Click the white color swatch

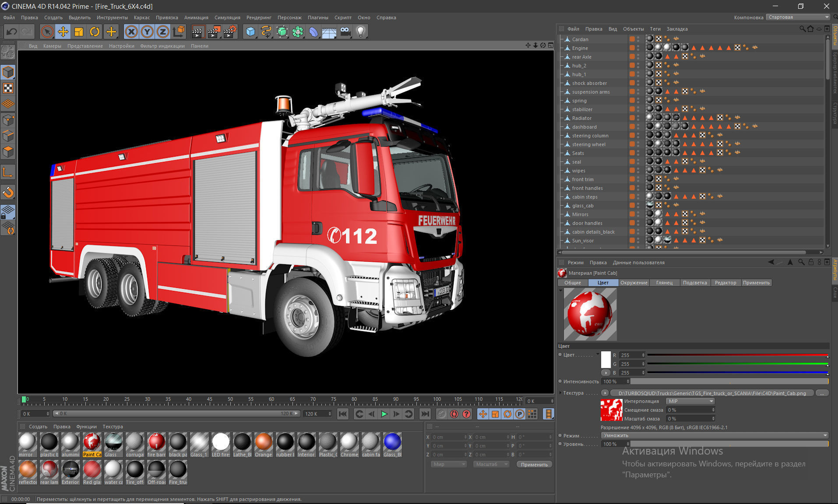tap(606, 360)
